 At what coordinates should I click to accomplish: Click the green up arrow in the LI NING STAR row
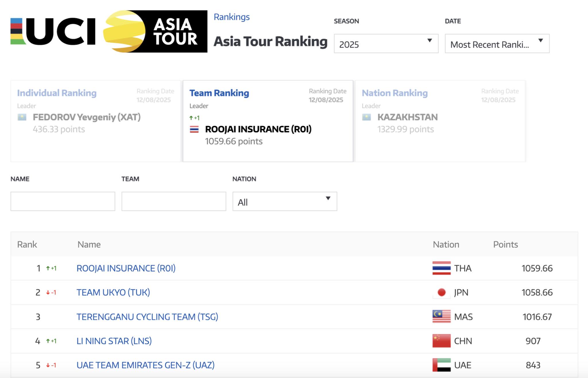coord(48,341)
